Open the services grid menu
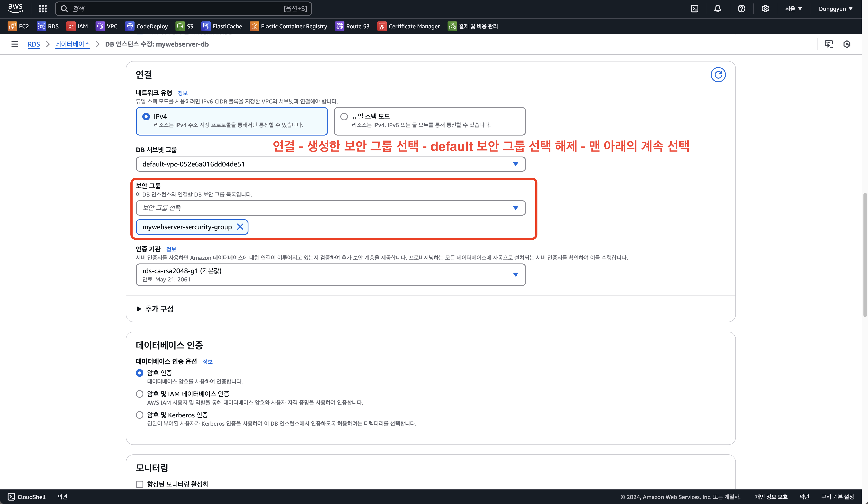Screen dimensions: 868x504 click(x=43, y=9)
